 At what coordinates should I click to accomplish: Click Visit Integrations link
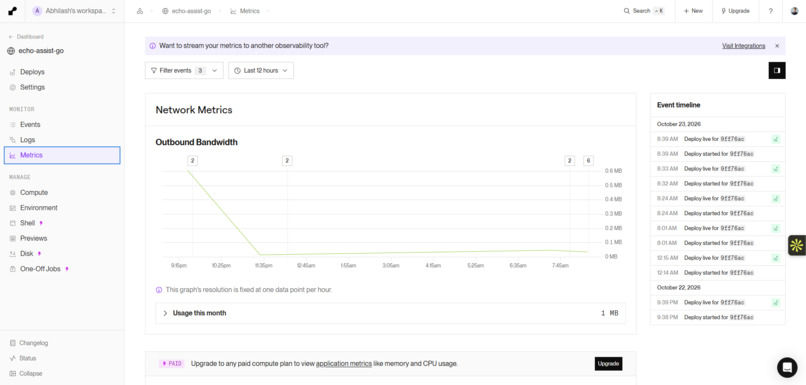click(743, 46)
